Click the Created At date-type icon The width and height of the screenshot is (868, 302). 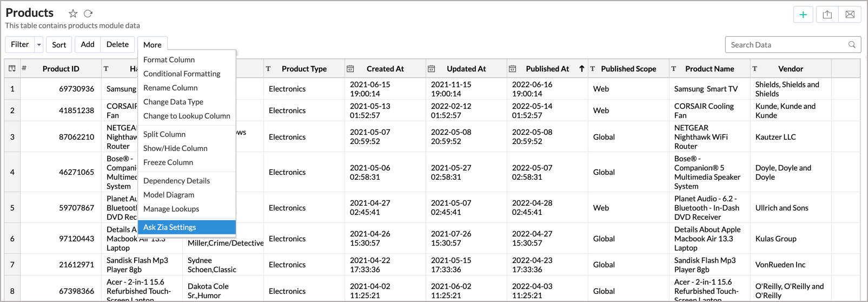[350, 69]
